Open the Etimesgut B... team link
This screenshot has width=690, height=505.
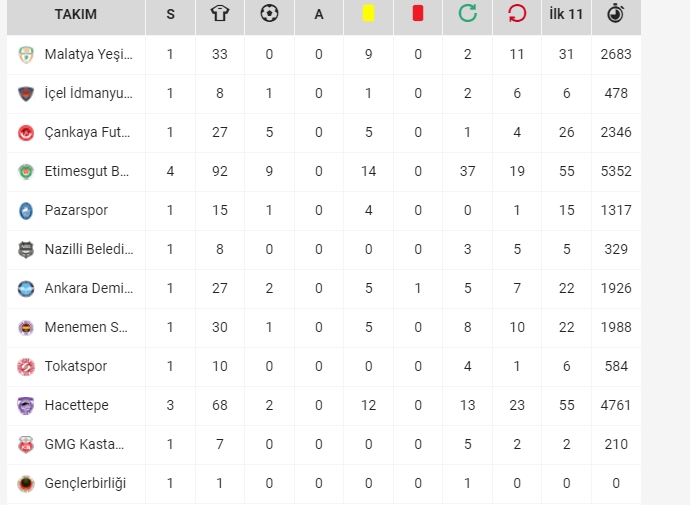(x=87, y=171)
